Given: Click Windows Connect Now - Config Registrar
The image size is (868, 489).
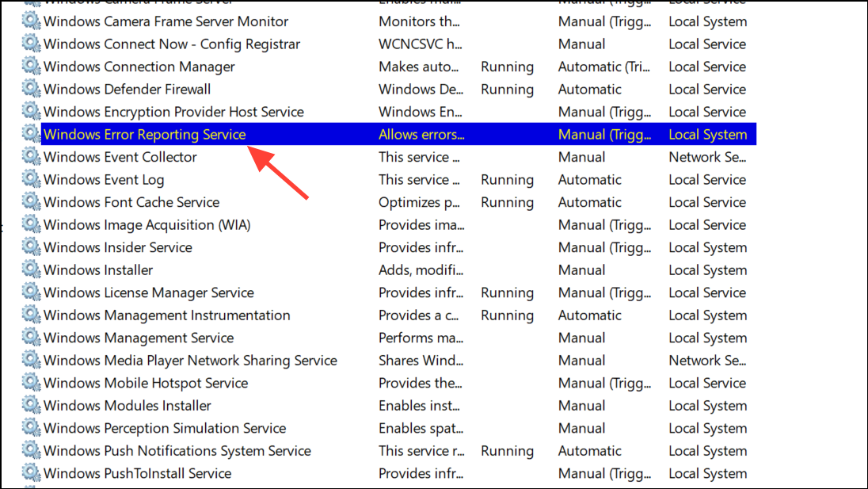Looking at the screenshot, I should coord(172,44).
